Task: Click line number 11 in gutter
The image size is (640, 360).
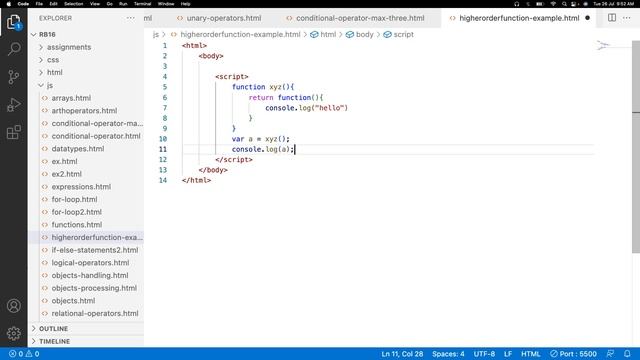Action: click(163, 149)
